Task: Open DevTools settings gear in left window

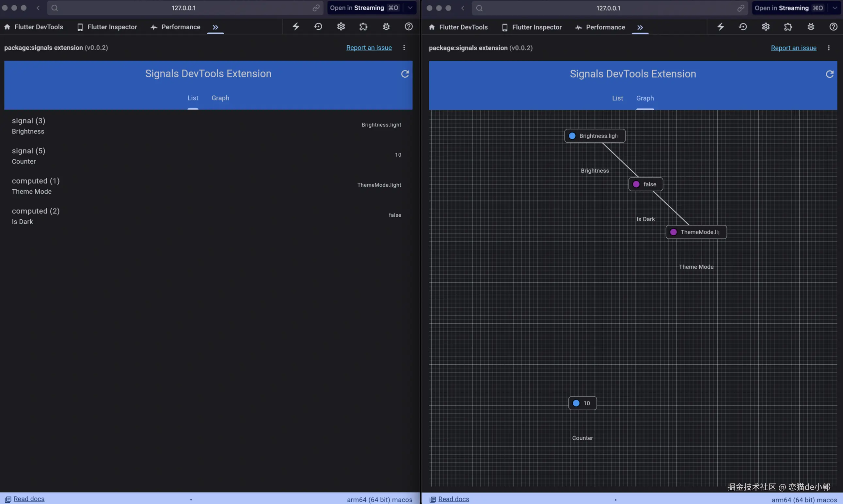Action: pos(341,26)
